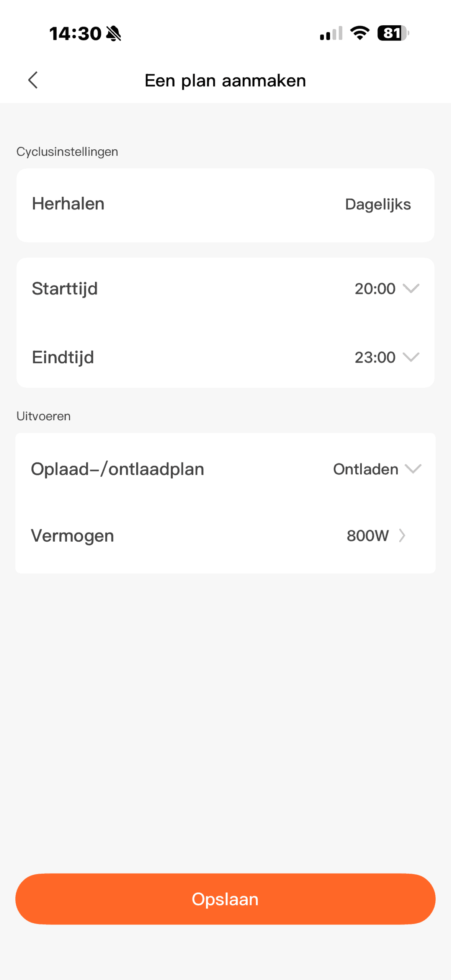Tap the Vermogen row label

[x=72, y=536]
